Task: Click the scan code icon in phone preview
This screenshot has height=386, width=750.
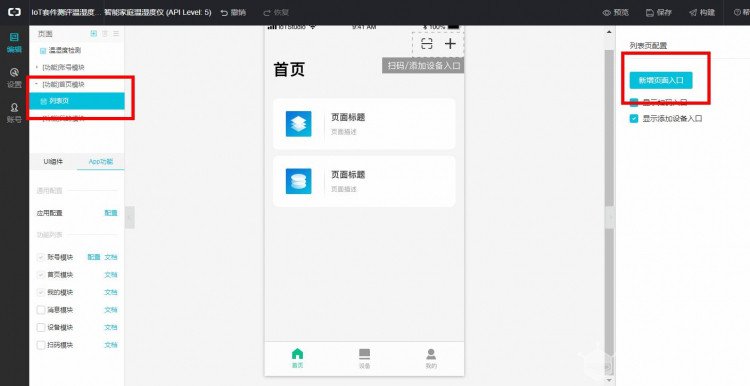Action: [426, 44]
